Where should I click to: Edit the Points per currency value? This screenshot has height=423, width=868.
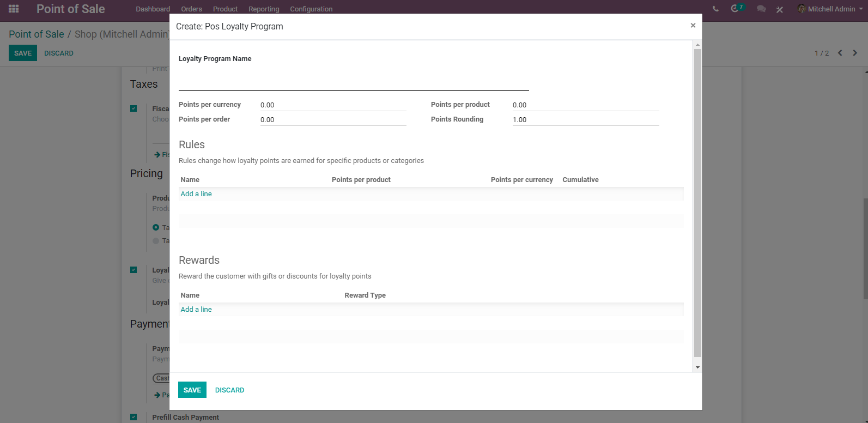click(x=333, y=105)
